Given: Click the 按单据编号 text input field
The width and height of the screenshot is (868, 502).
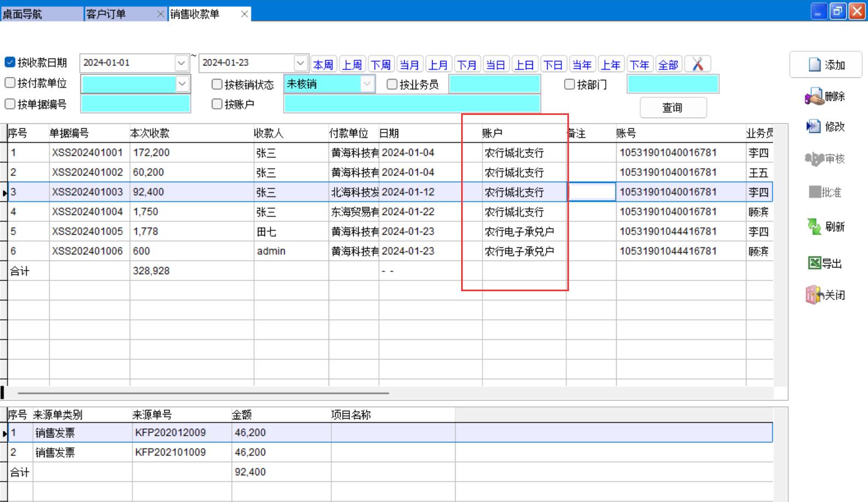Looking at the screenshot, I should [x=135, y=104].
